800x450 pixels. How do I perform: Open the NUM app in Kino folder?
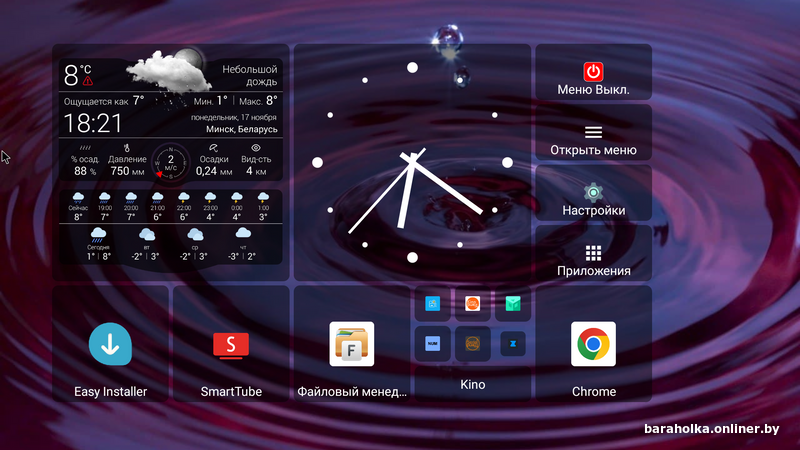[x=433, y=344]
